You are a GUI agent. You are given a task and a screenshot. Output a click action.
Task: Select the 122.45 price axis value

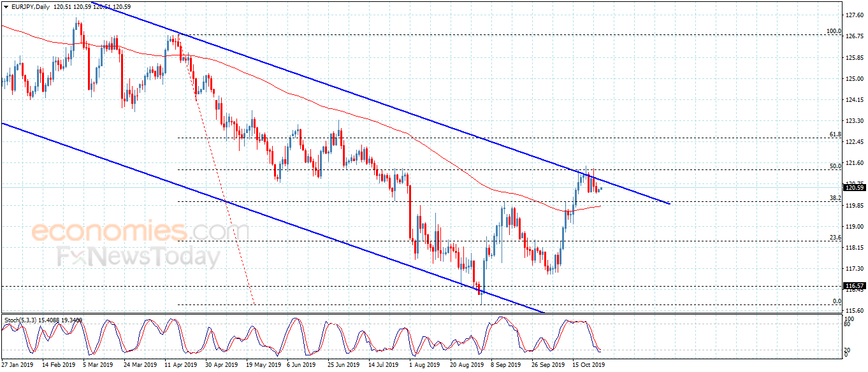click(x=854, y=142)
